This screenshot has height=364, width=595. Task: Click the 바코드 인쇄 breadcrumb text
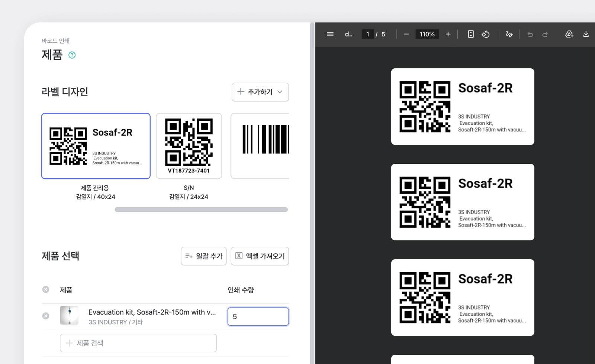55,41
